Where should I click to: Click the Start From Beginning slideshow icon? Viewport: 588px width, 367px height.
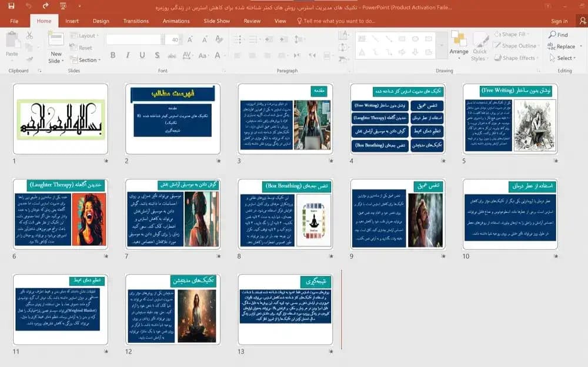[x=63, y=6]
